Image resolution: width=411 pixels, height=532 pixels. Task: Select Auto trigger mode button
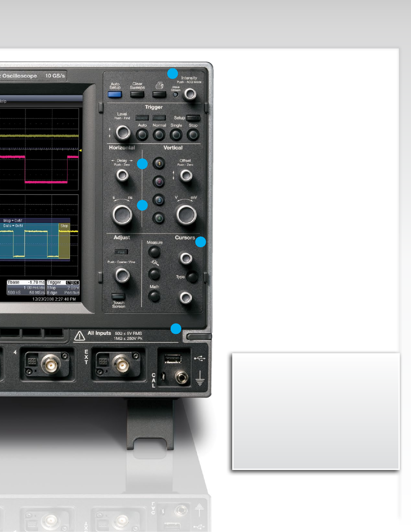point(142,135)
